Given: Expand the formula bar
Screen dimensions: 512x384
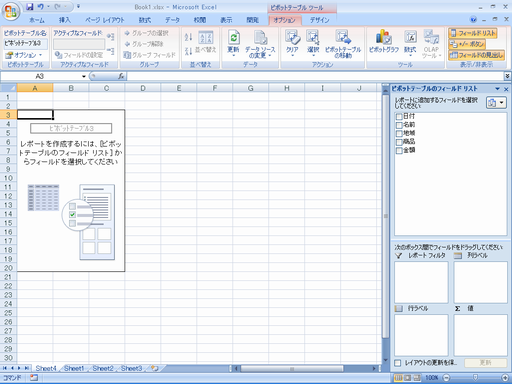Looking at the screenshot, I should point(507,76).
